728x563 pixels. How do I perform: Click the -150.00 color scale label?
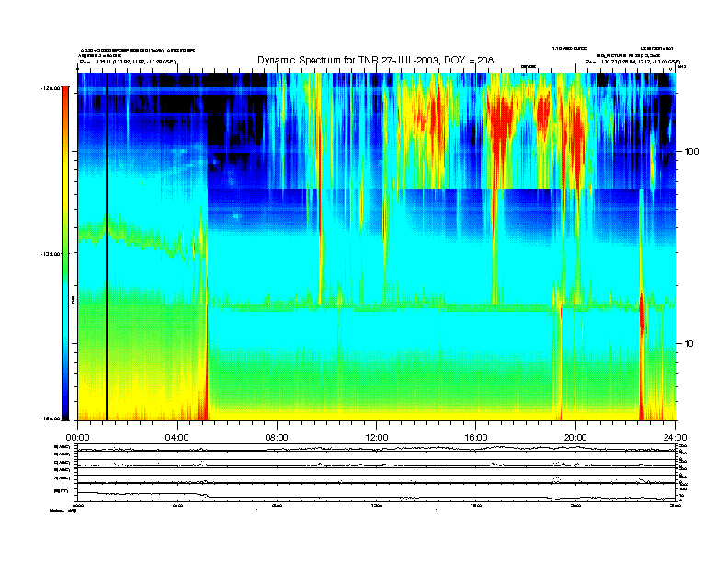click(x=51, y=419)
